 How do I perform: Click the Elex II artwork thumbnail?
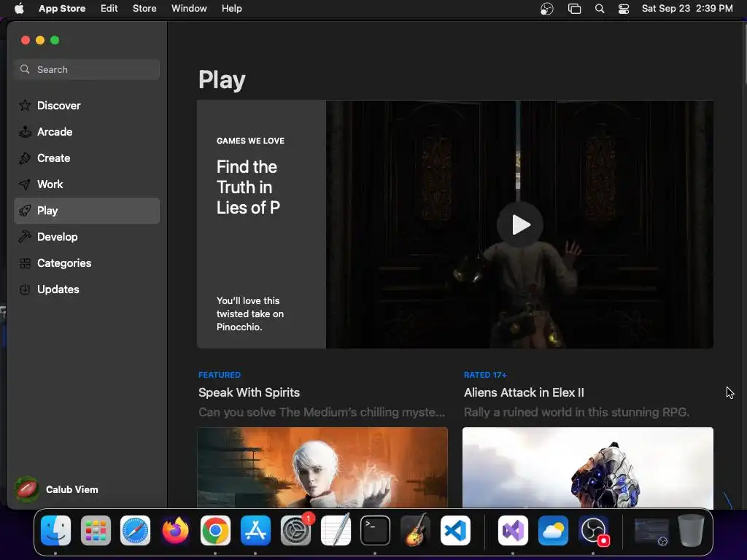coord(588,467)
